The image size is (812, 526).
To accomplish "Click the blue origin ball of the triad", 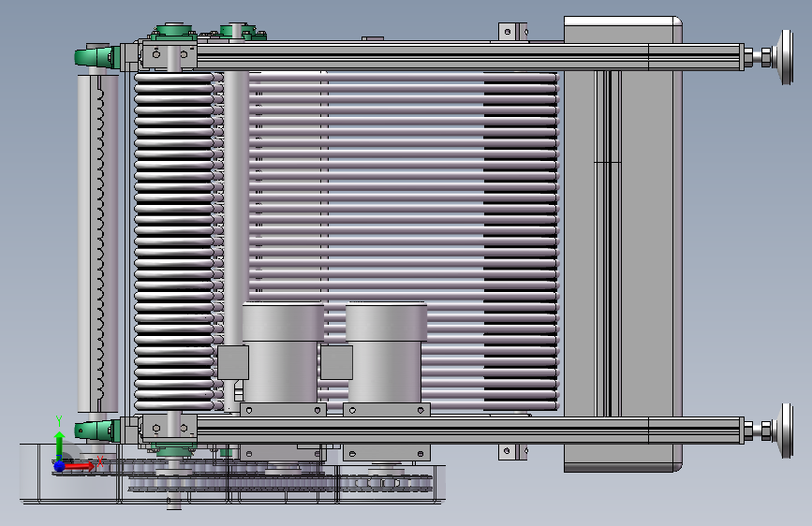I will click(59, 465).
